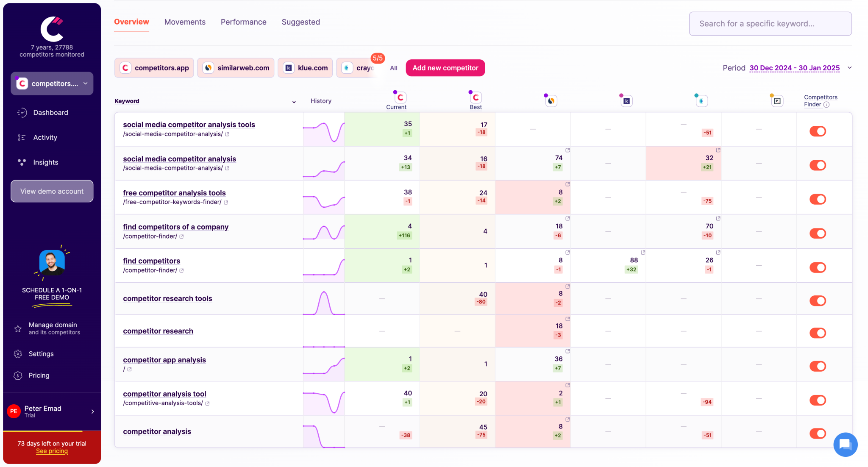This screenshot has width=868, height=467.
Task: Toggle Competitors Finder for social media competitor analysis tools
Action: tap(818, 131)
